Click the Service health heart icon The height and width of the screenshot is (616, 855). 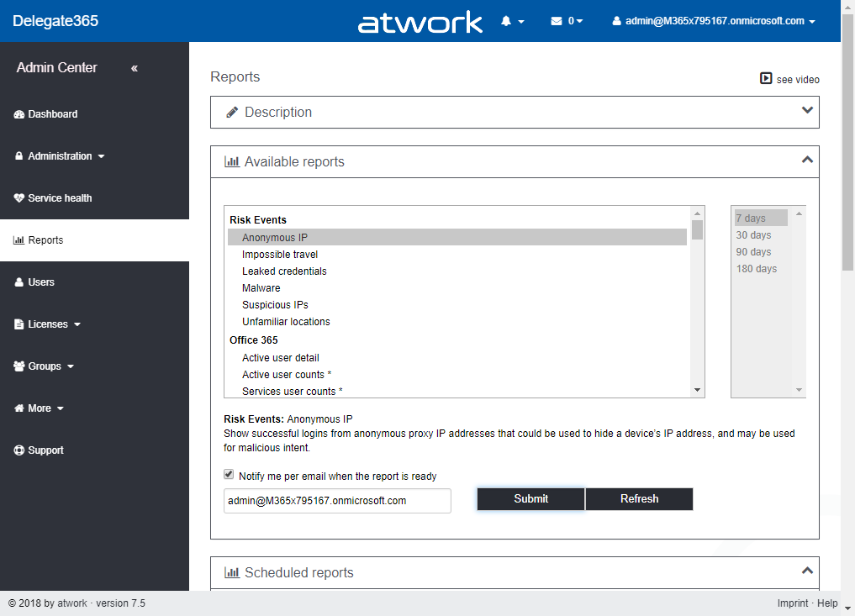coord(19,198)
